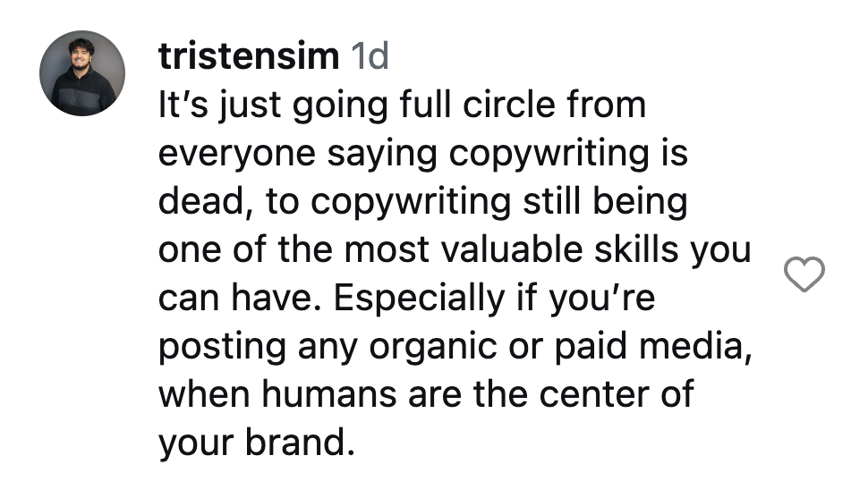Click the line "can have. Especially if you're"
The image size is (868, 481).
coord(407,298)
